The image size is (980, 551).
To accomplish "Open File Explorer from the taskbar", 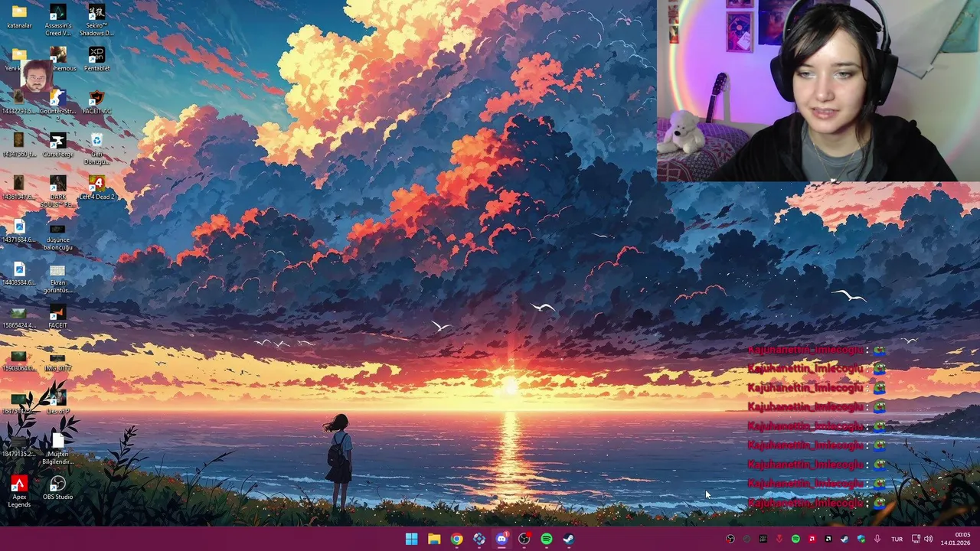I will point(434,539).
